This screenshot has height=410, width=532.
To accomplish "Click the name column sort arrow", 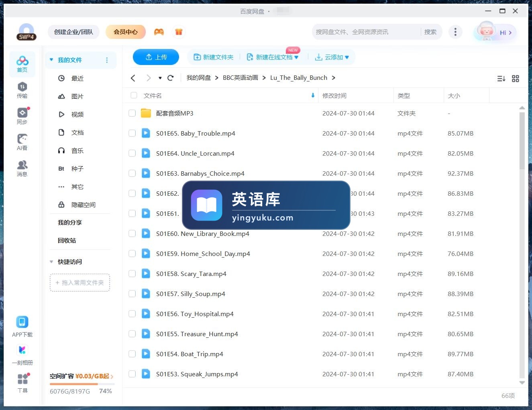I will pos(313,95).
